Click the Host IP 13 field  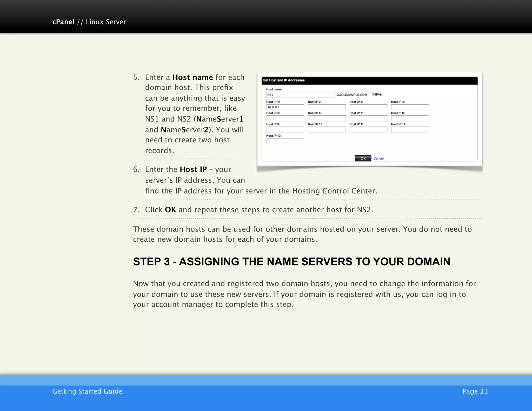pos(285,141)
